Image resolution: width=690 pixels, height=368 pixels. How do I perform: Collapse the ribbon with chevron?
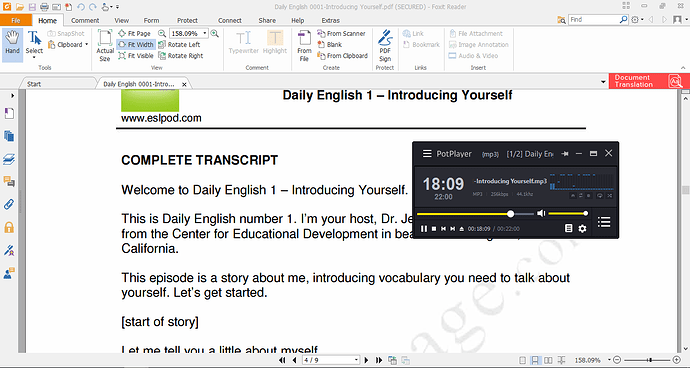point(683,68)
